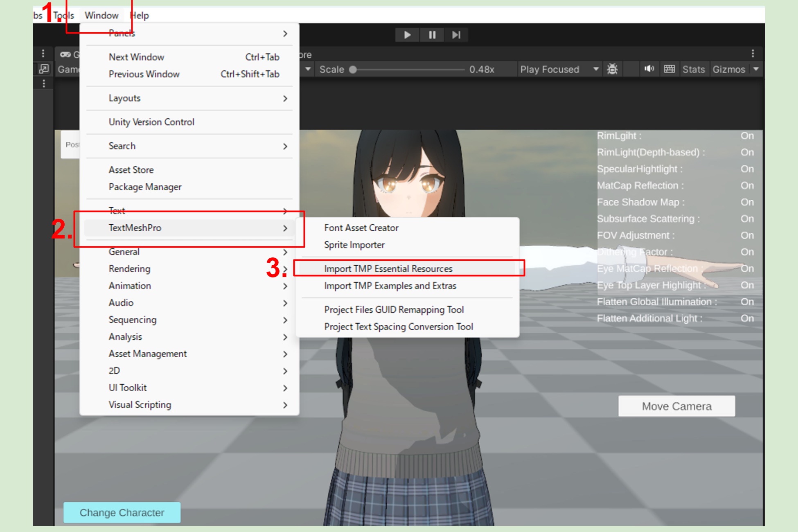
Task: Open the dropdown arrow next to Gizmos
Action: click(x=756, y=69)
